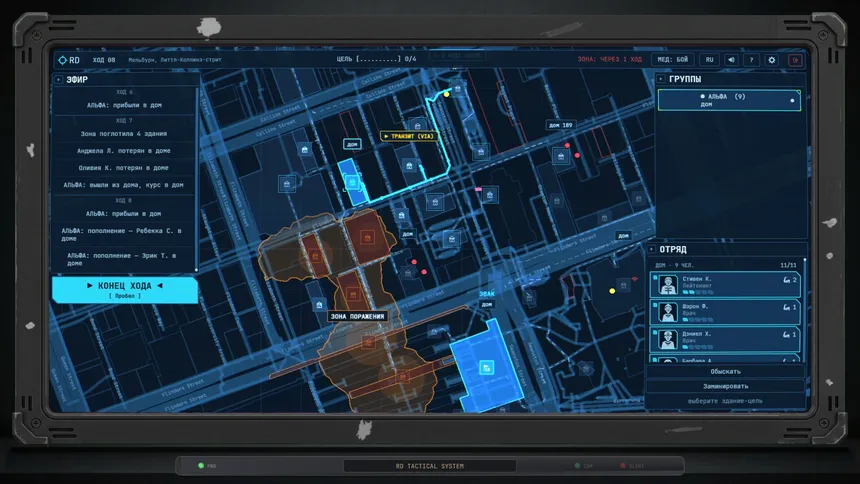Screen dimensions: 860x484
Task: Toggle selection square on Стивен К. card
Action: [x=655, y=278]
